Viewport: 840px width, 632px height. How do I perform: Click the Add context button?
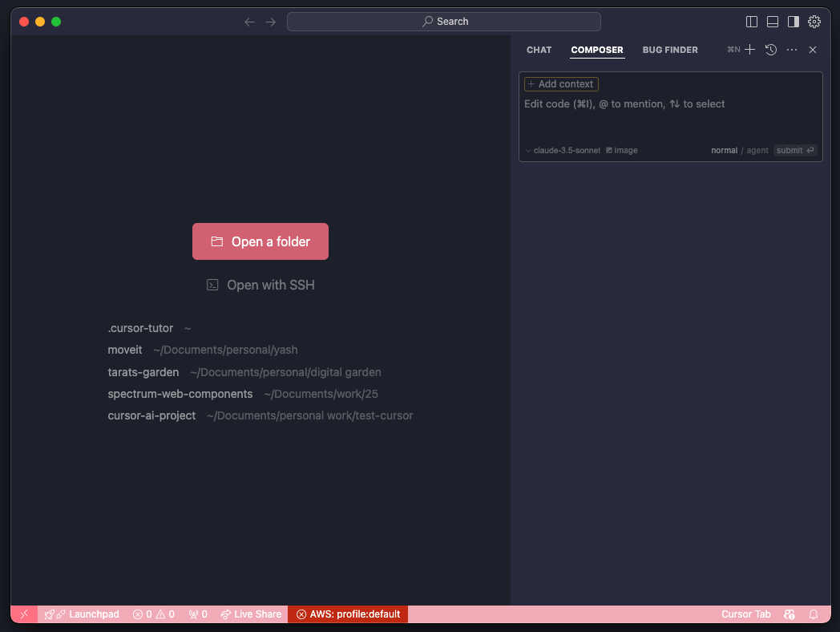pyautogui.click(x=561, y=84)
